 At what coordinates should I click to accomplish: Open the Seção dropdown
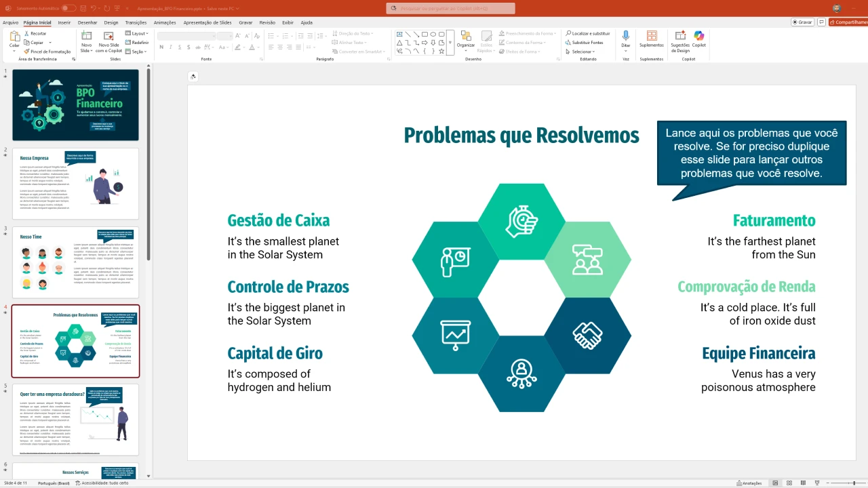138,52
